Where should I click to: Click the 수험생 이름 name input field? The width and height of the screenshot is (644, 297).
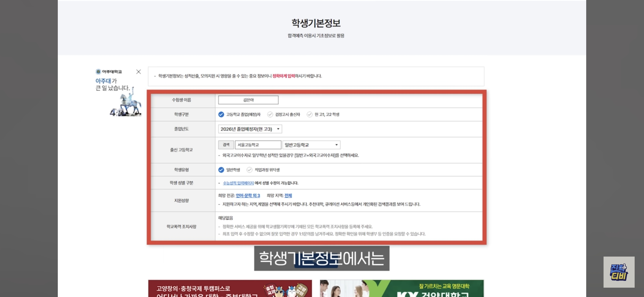point(248,100)
